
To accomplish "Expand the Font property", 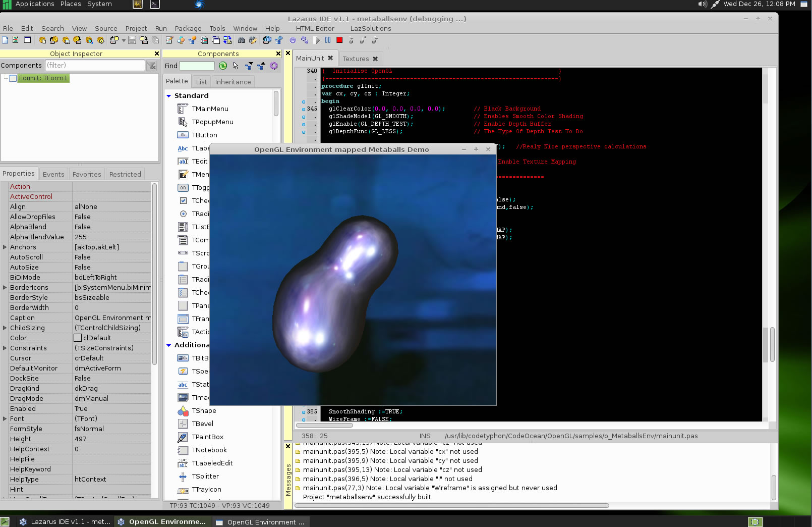I will (x=5, y=418).
